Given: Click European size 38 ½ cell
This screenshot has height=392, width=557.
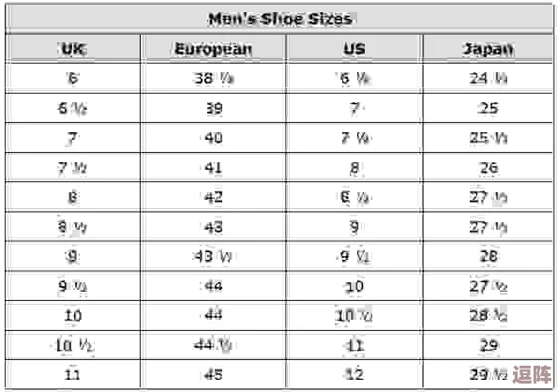Looking at the screenshot, I should [213, 79].
